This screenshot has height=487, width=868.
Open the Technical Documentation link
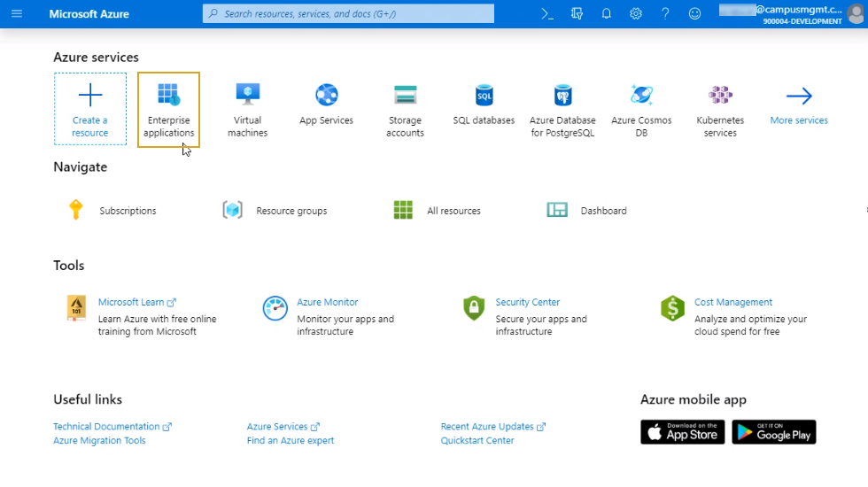pos(107,427)
